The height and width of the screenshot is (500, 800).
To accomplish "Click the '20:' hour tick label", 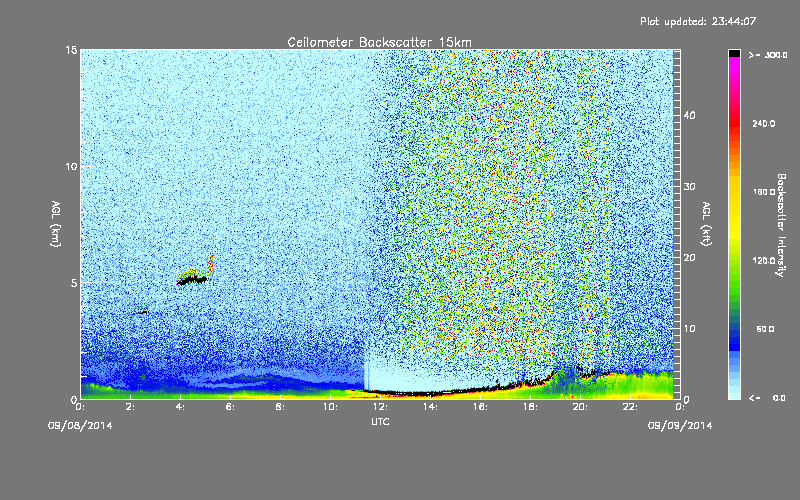I will 580,407.
